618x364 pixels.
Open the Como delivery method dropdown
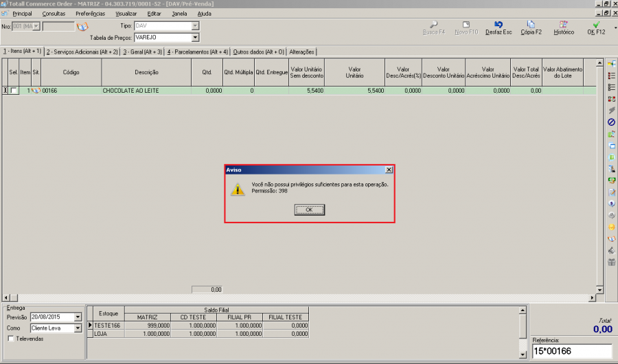coord(78,328)
